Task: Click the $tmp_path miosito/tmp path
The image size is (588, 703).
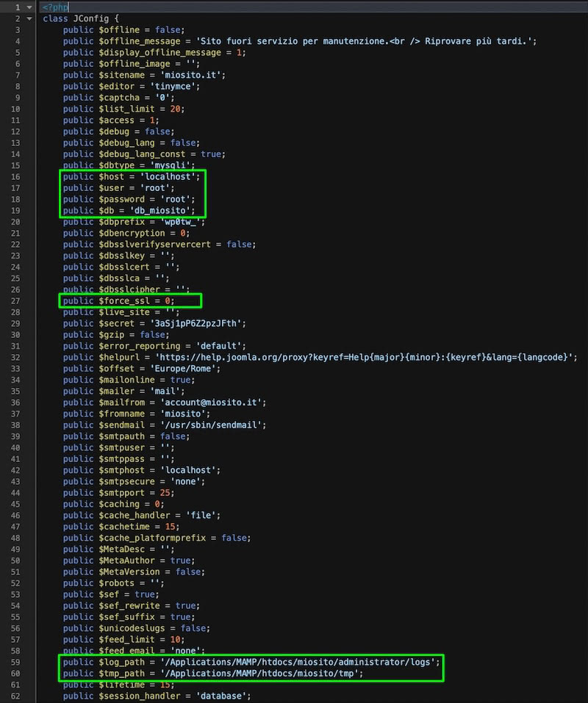Action: [x=259, y=674]
